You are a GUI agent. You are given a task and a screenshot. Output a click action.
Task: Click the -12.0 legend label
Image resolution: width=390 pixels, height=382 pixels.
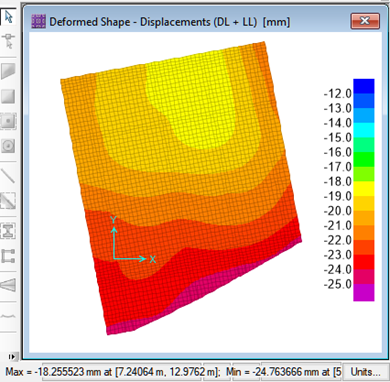(338, 94)
